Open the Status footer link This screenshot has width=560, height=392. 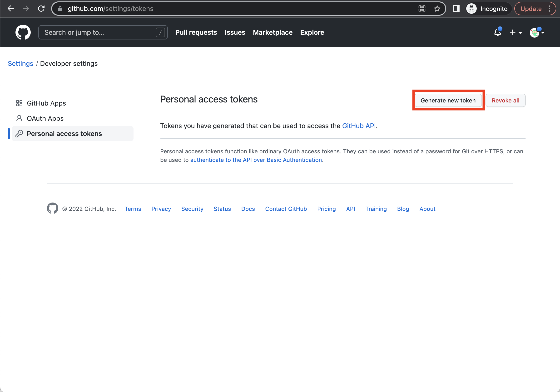click(x=222, y=209)
